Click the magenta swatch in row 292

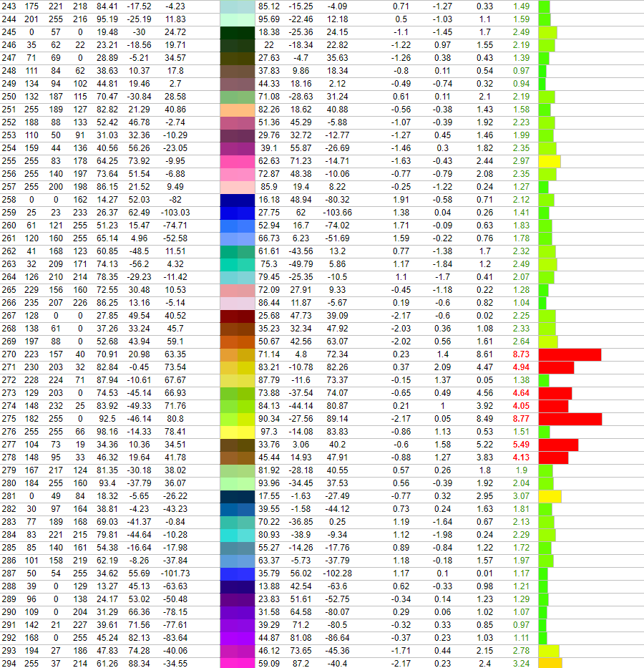(238, 638)
